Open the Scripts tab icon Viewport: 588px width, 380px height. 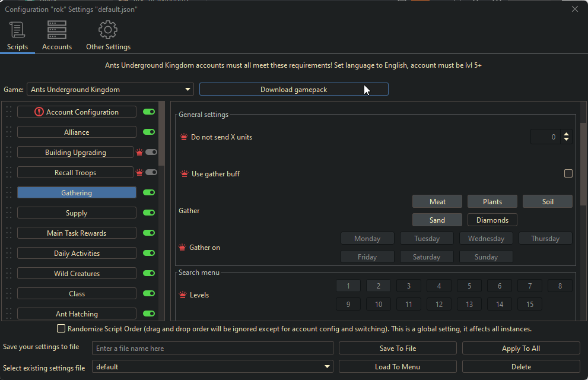pos(17,30)
